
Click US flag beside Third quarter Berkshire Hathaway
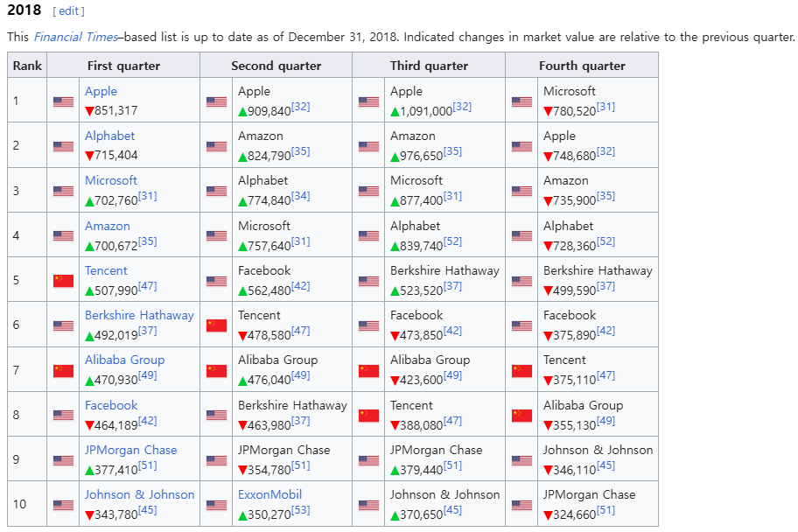pos(368,281)
